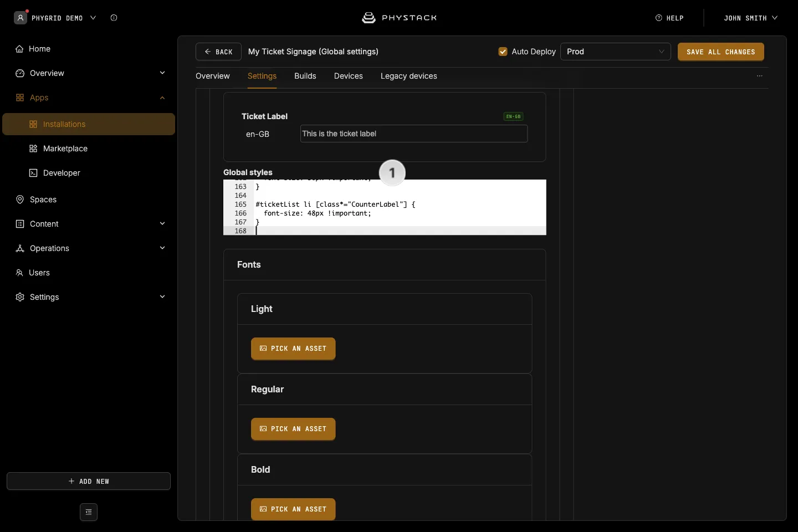The image size is (798, 532).
Task: Click the Users icon in sidebar
Action: point(19,273)
